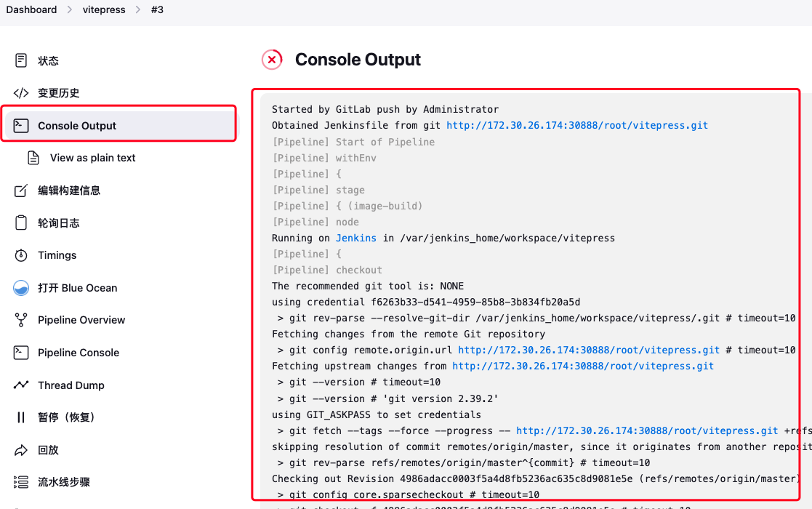The height and width of the screenshot is (509, 812).
Task: Open 流水线步骤 pipeline steps
Action: (64, 482)
